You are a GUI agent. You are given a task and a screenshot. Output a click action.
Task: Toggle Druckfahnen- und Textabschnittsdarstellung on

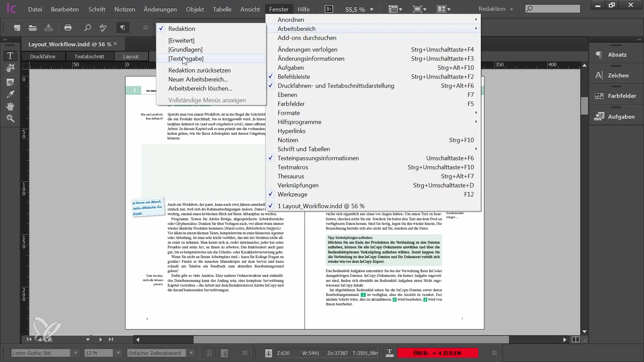point(336,85)
